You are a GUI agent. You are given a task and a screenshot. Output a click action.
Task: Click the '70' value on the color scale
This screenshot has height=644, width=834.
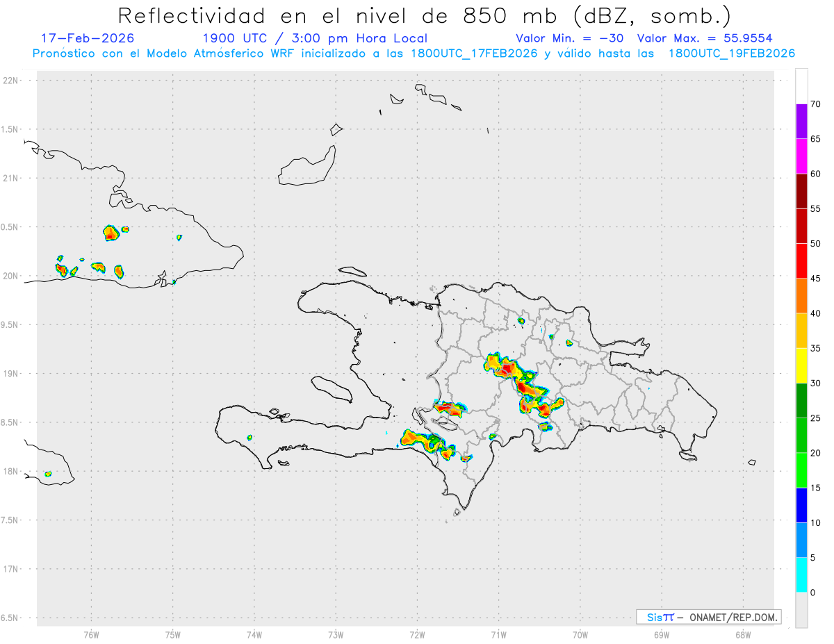point(815,104)
